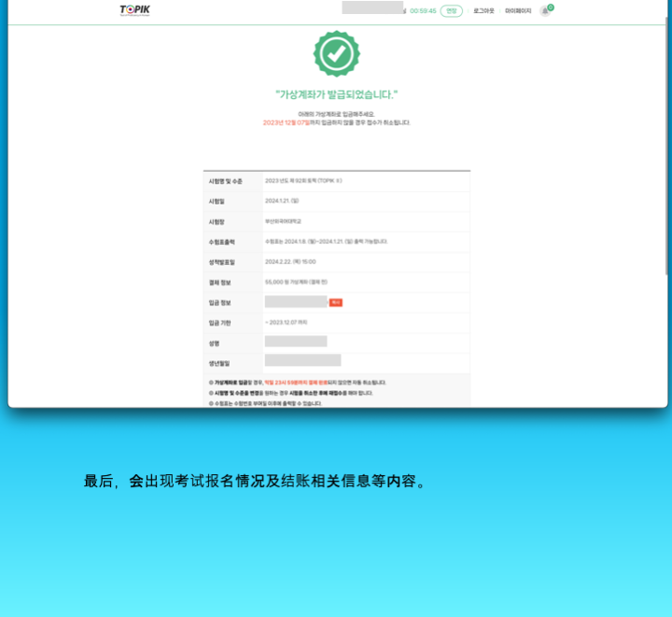Select the 가상계좌가 발급되었습니다 heading
The height and width of the screenshot is (617, 672).
tap(336, 94)
